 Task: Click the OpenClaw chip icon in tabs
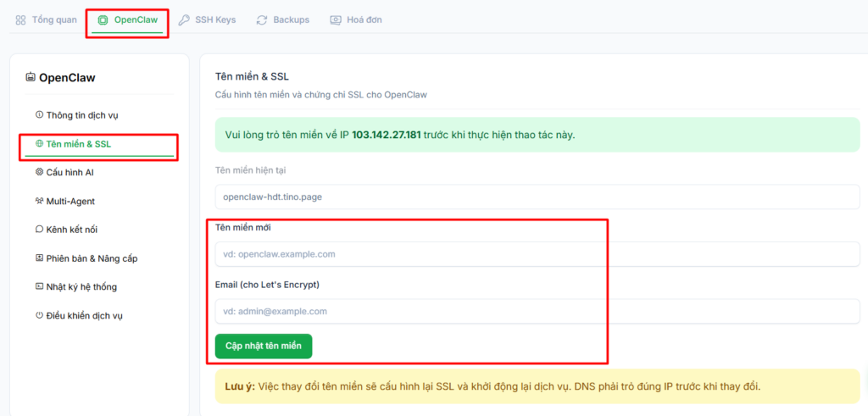103,20
